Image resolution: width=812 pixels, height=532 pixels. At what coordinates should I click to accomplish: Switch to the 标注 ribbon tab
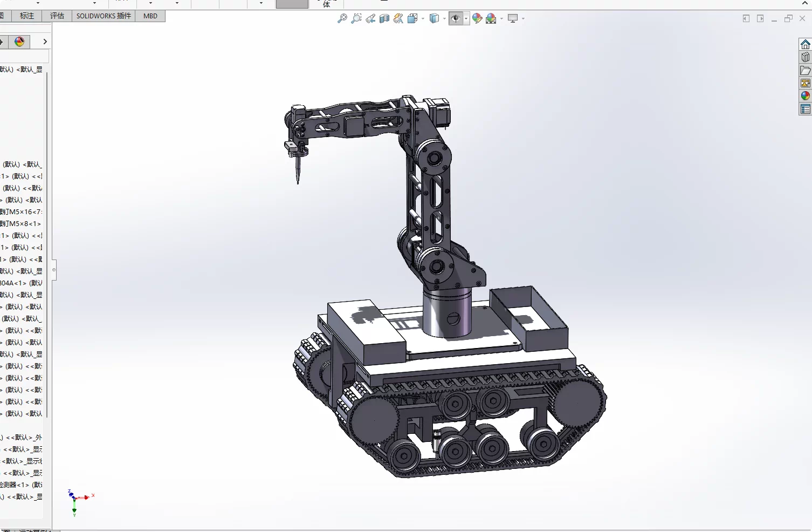[x=27, y=16]
